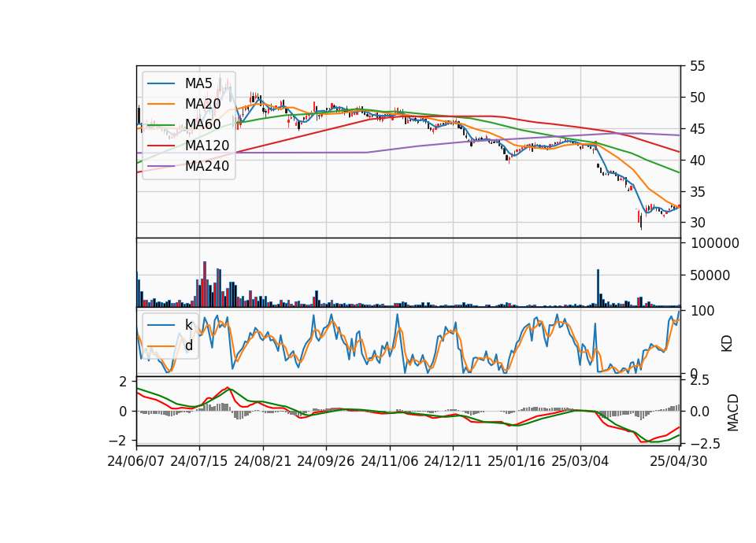Viewport: 756px width, 543px height.
Task: Click the price axis value 45
Action: [x=698, y=129]
